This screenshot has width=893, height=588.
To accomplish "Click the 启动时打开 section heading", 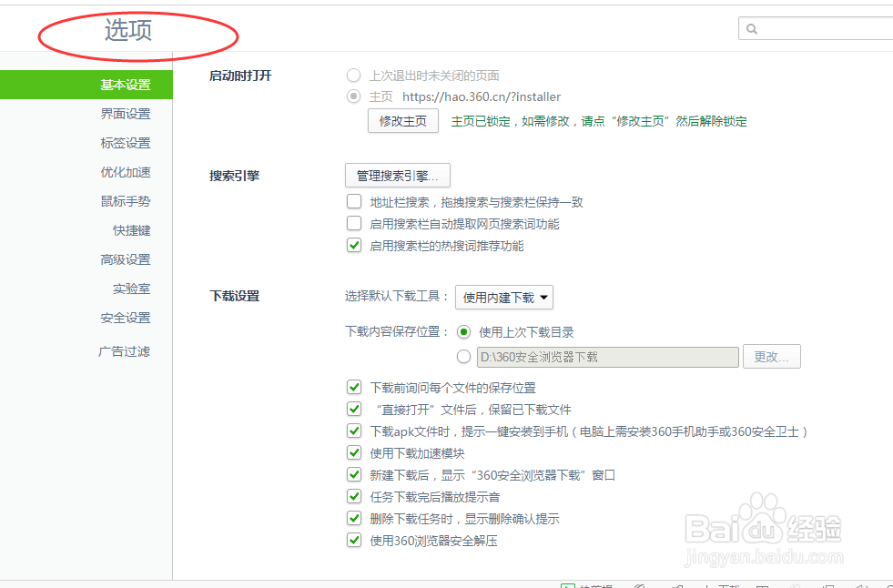I will (240, 76).
